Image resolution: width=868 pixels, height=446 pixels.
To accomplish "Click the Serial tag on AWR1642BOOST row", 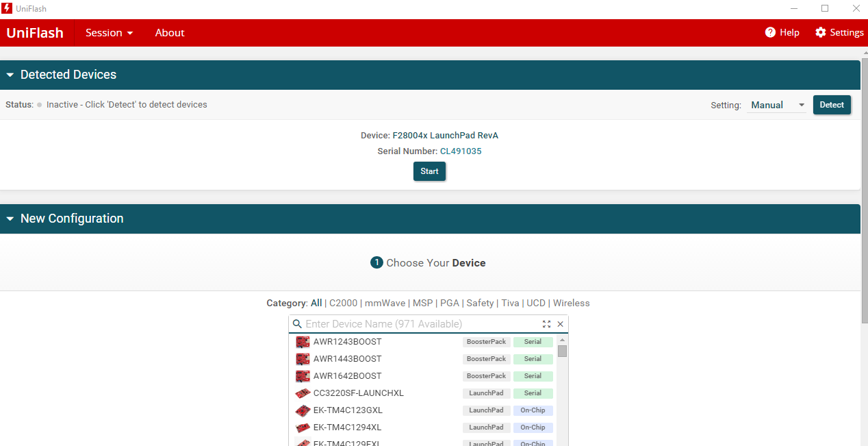I will [533, 376].
